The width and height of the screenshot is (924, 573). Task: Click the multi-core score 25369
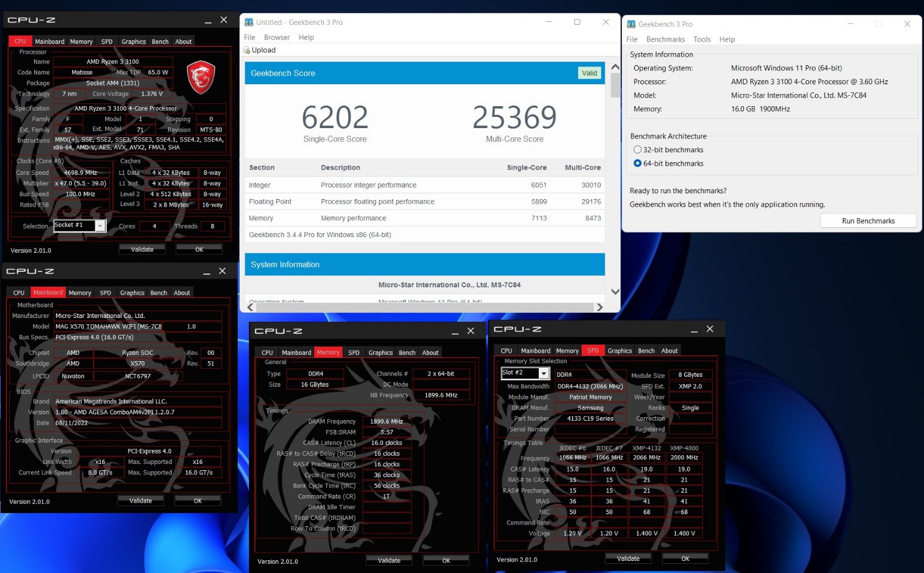pos(515,117)
